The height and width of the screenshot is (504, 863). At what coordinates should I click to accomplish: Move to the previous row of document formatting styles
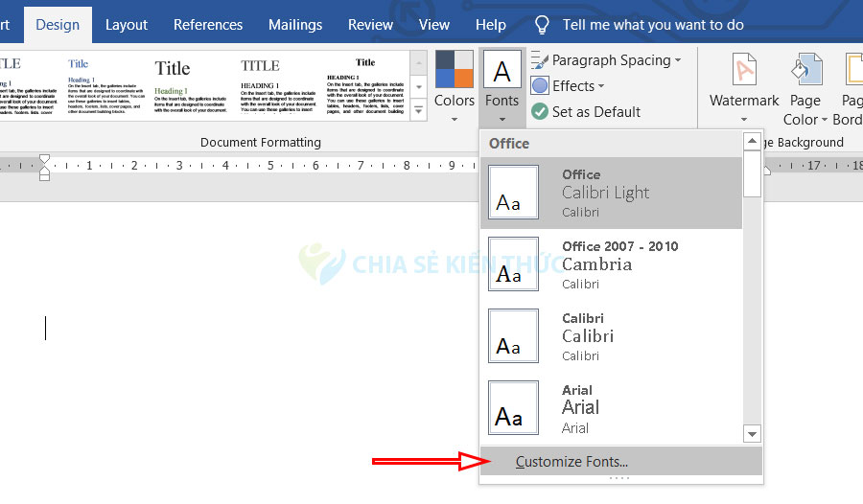(x=419, y=63)
